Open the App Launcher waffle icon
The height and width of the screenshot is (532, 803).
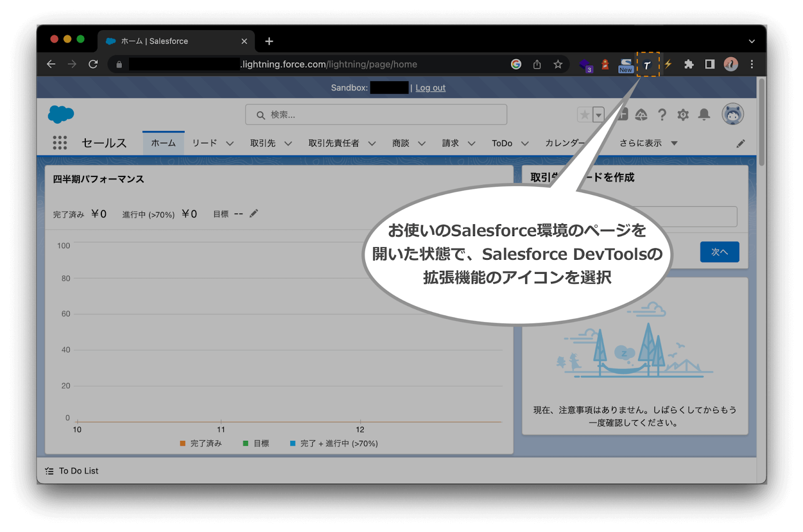tap(59, 143)
